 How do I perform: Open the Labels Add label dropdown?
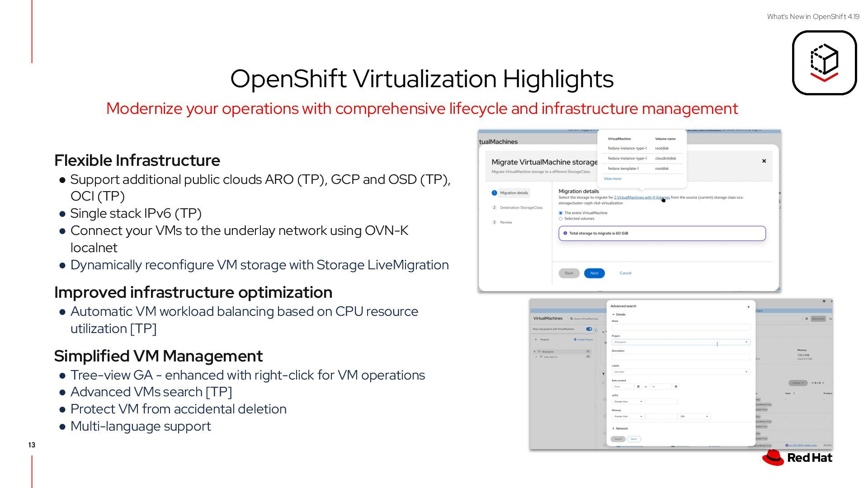pyautogui.click(x=681, y=372)
